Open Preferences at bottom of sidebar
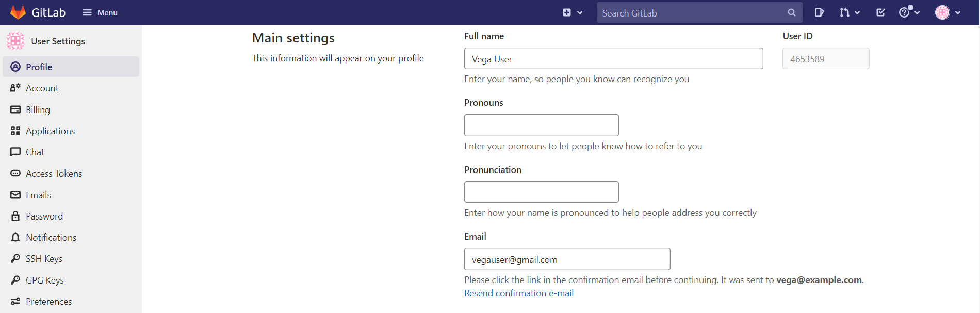This screenshot has height=313, width=980. (x=48, y=301)
